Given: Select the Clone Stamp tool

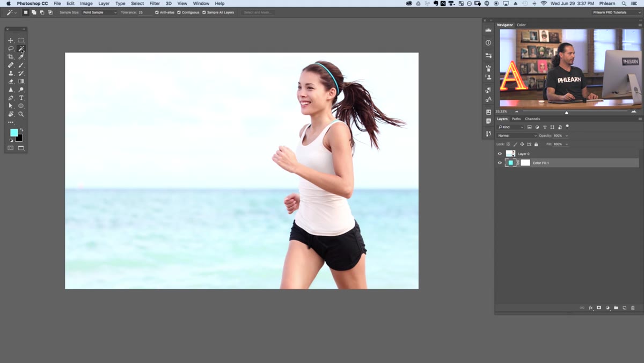Looking at the screenshot, I should (10, 73).
